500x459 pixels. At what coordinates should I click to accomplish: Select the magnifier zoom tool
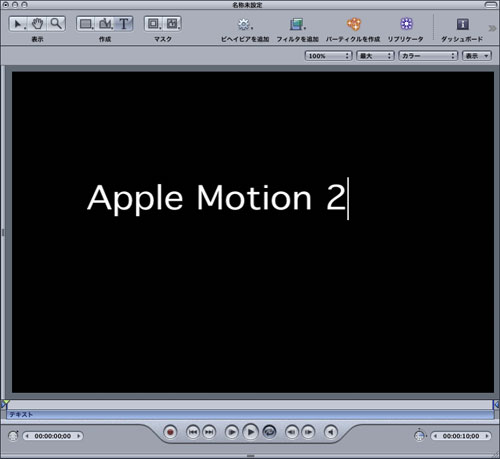click(56, 24)
